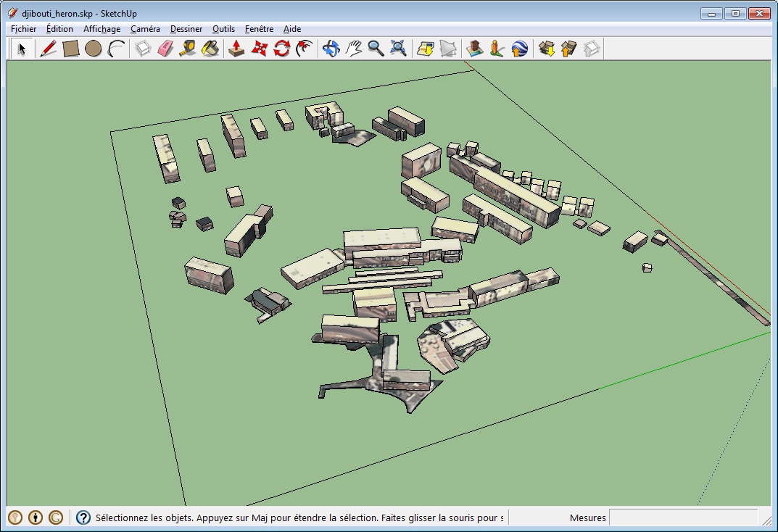778x532 pixels.
Task: Open the Outils menu
Action: [x=223, y=29]
